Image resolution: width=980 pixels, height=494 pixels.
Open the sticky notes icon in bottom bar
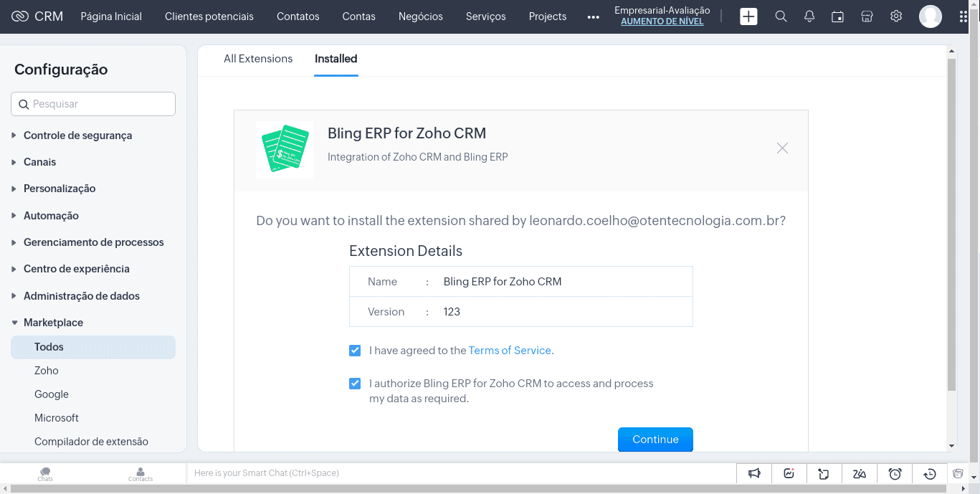coord(824,473)
